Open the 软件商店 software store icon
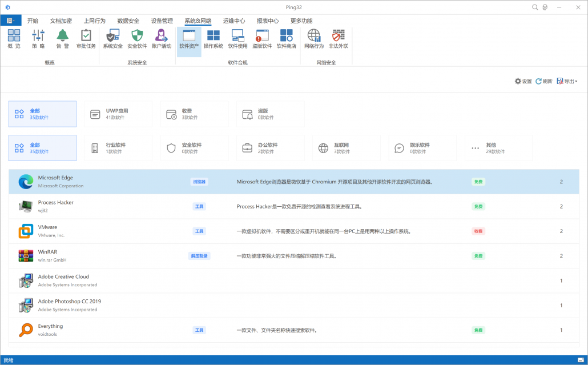Image resolution: width=588 pixels, height=365 pixels. [x=287, y=39]
